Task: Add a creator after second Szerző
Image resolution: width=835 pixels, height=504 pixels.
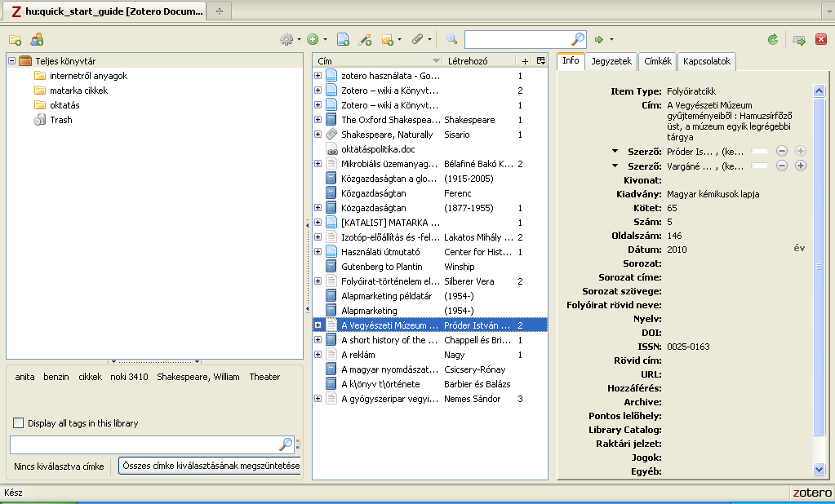Action: pos(801,166)
